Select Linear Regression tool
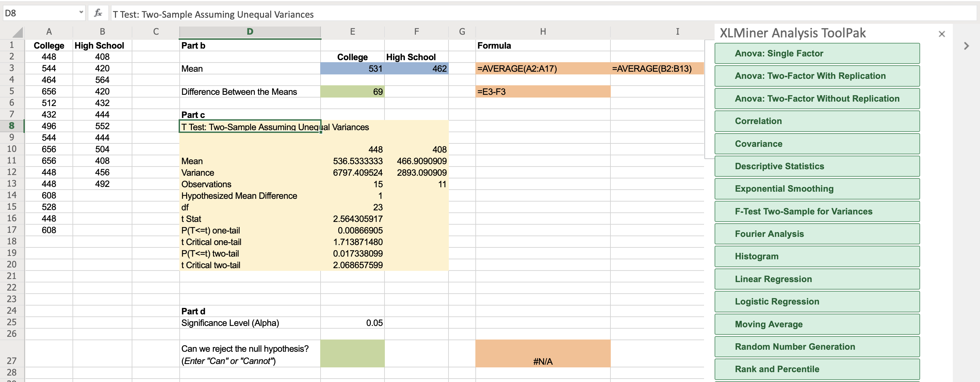The height and width of the screenshot is (382, 980). pyautogui.click(x=817, y=279)
